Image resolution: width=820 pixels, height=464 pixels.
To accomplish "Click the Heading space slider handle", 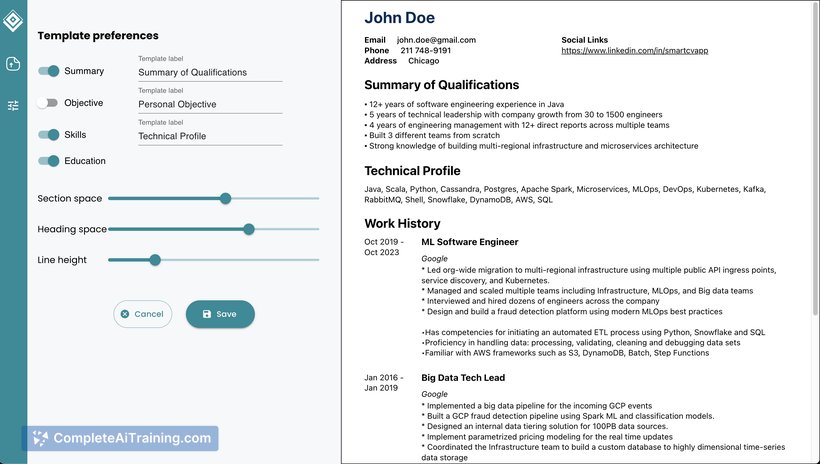I will point(249,229).
